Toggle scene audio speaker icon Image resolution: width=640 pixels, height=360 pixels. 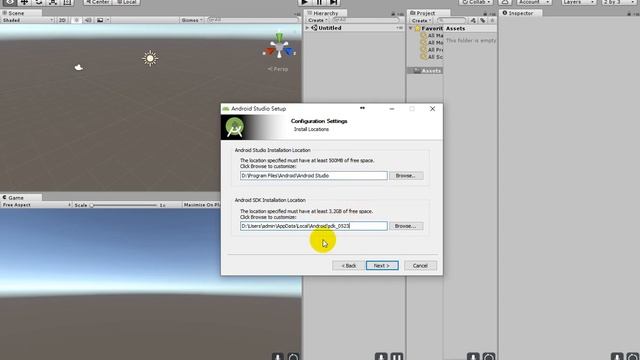pos(88,20)
